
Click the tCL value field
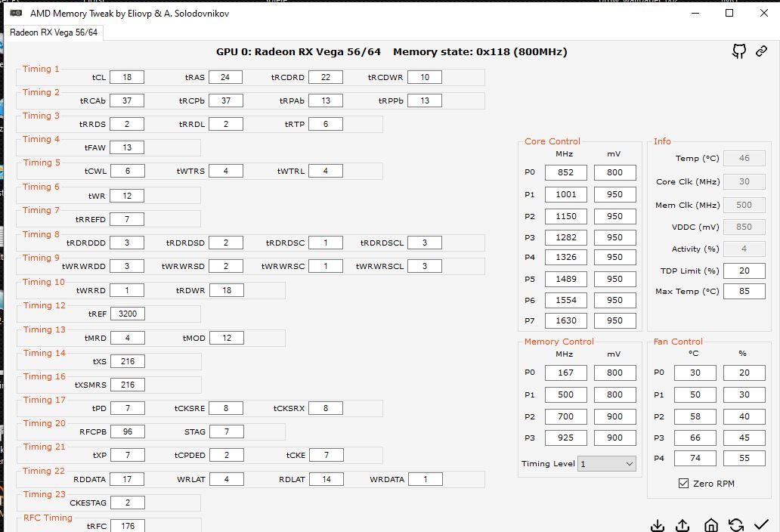(x=127, y=77)
